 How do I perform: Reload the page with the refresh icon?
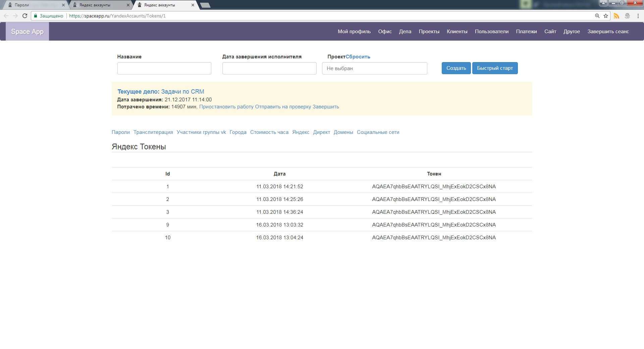pos(24,16)
